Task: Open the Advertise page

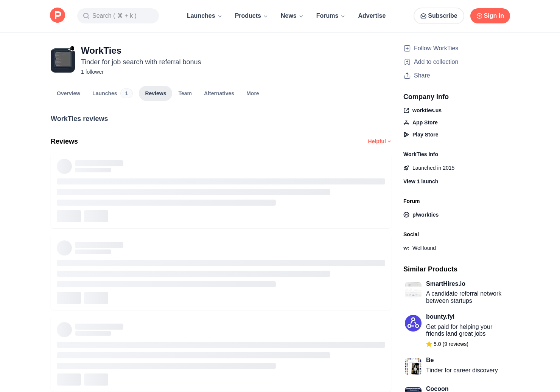Action: 372,16
